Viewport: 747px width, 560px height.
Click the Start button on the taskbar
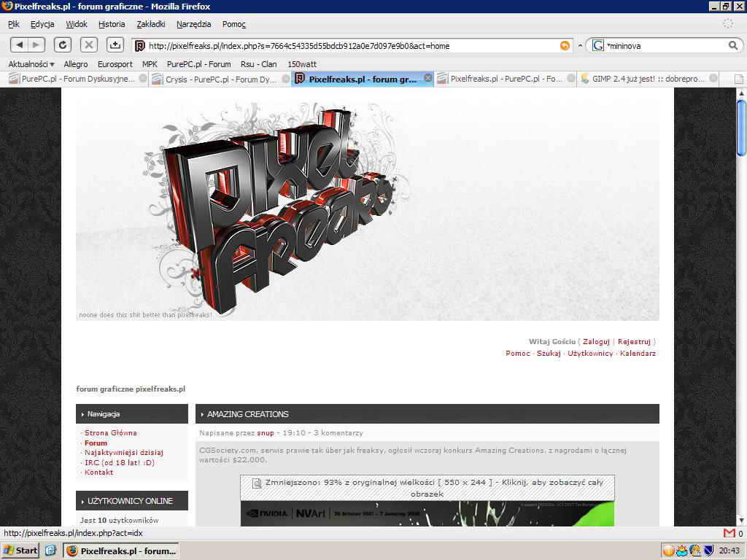click(20, 551)
